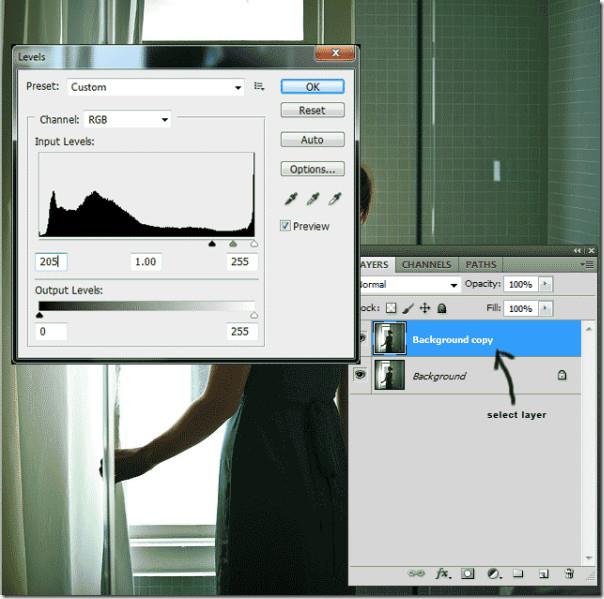Screen dimensions: 604x599
Task: Create a new layer
Action: (544, 574)
